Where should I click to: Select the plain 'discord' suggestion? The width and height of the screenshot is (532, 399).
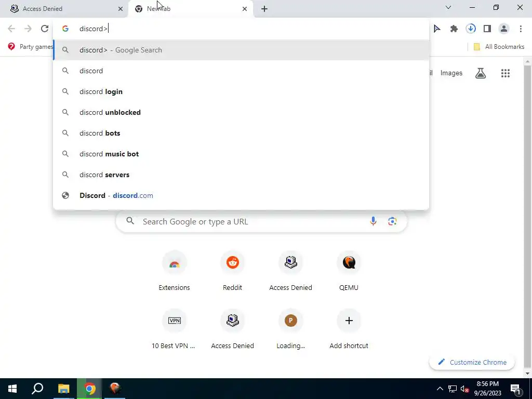coord(241,71)
